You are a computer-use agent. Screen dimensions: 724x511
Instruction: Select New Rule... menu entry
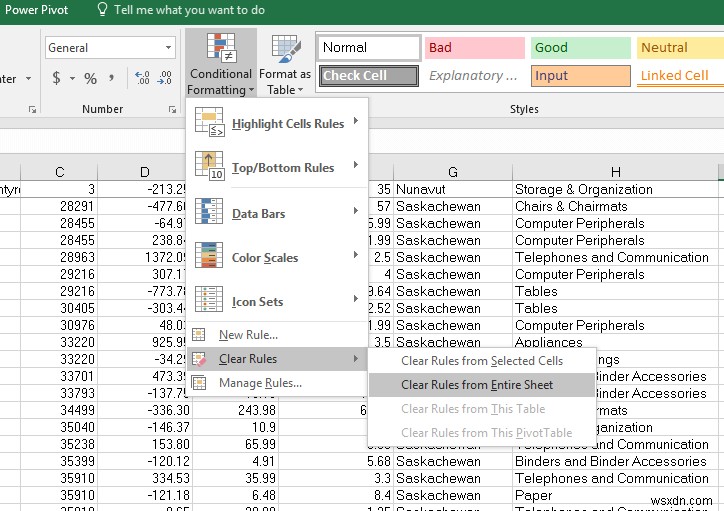[277, 335]
